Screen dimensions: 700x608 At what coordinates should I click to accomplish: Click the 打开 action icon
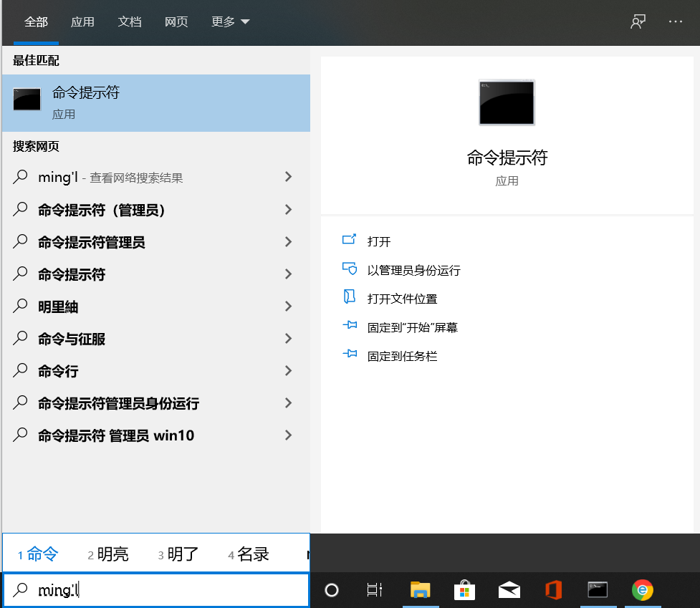(x=349, y=239)
